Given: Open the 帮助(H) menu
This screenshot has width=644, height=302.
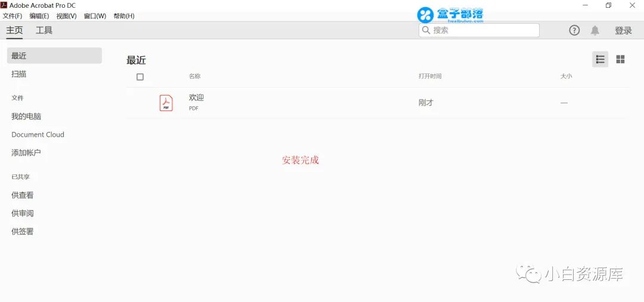Looking at the screenshot, I should click(123, 16).
